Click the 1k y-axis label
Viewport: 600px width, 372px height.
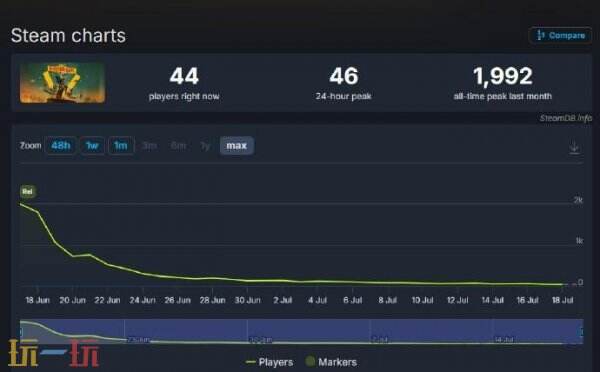tap(579, 241)
